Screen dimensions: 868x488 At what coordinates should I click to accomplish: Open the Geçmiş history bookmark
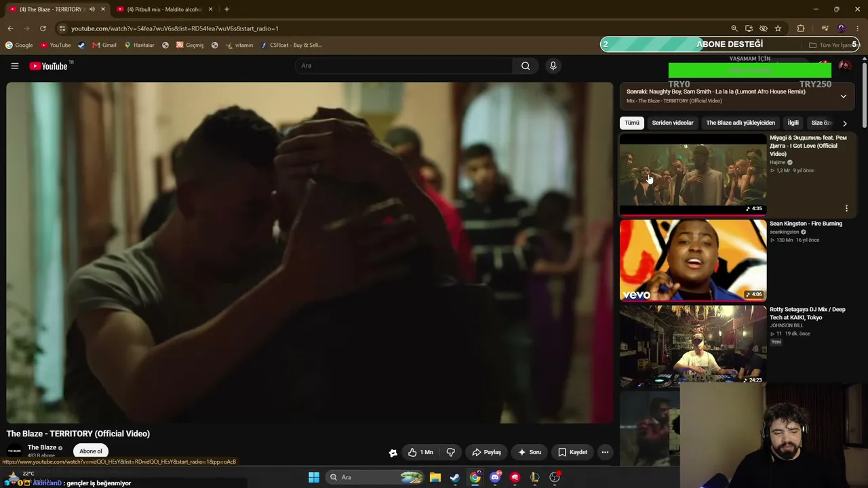190,45
